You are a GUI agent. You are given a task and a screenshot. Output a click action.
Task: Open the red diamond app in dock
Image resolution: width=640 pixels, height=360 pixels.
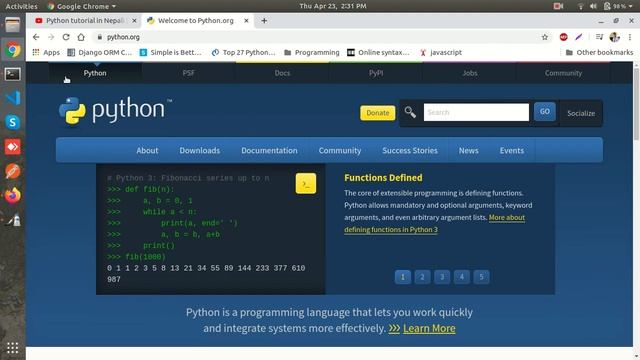pos(13,147)
